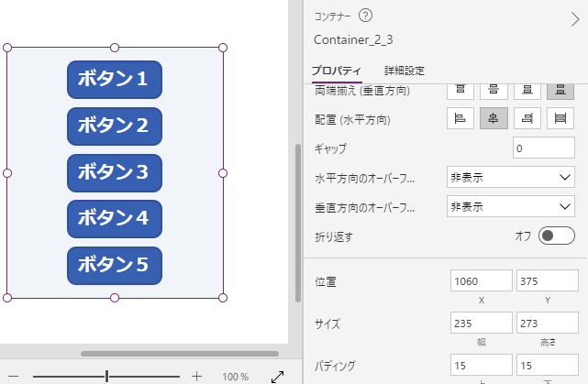Viewport: 588px width, 384px height.
Task: Click the help icon next to コンテナー
Action: click(x=365, y=16)
